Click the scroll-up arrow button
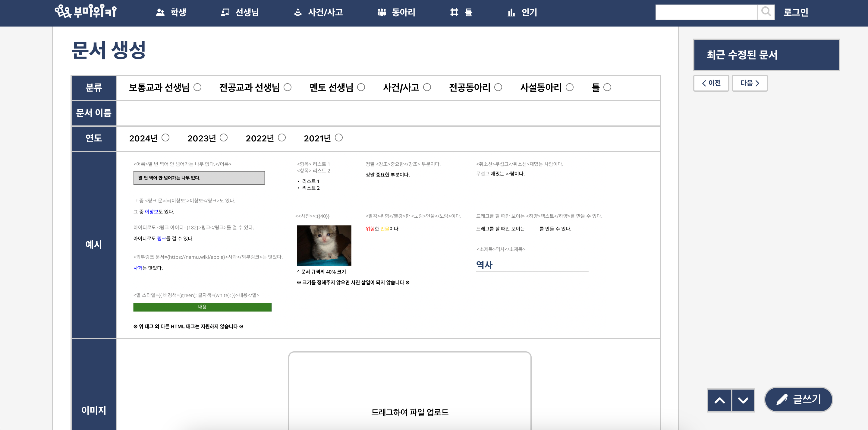Viewport: 868px width, 430px height. 719,400
